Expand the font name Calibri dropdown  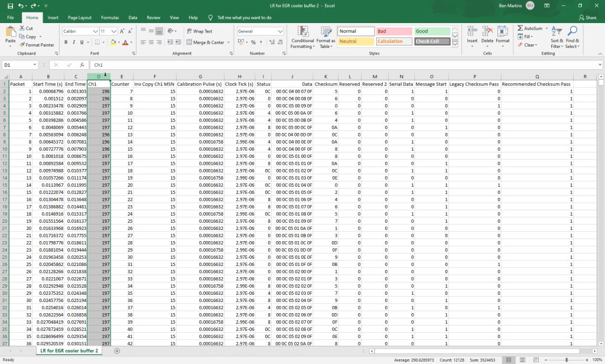point(95,31)
